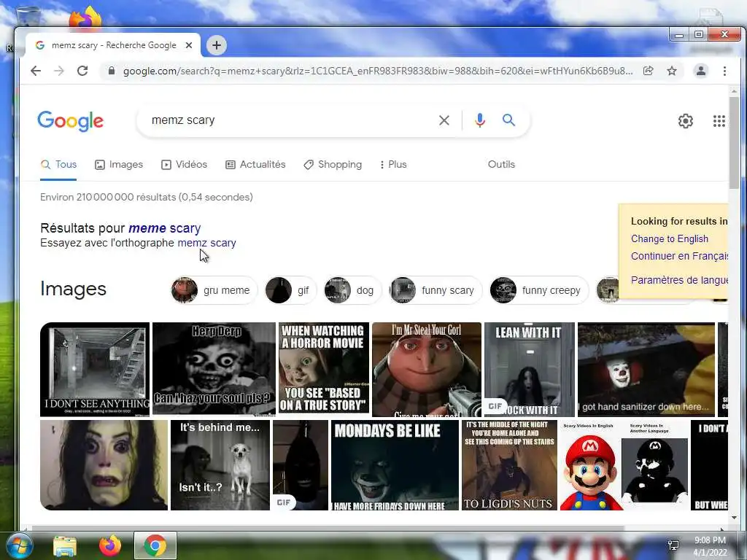747x560 pixels.
Task: Open Outils search tools
Action: coord(501,164)
